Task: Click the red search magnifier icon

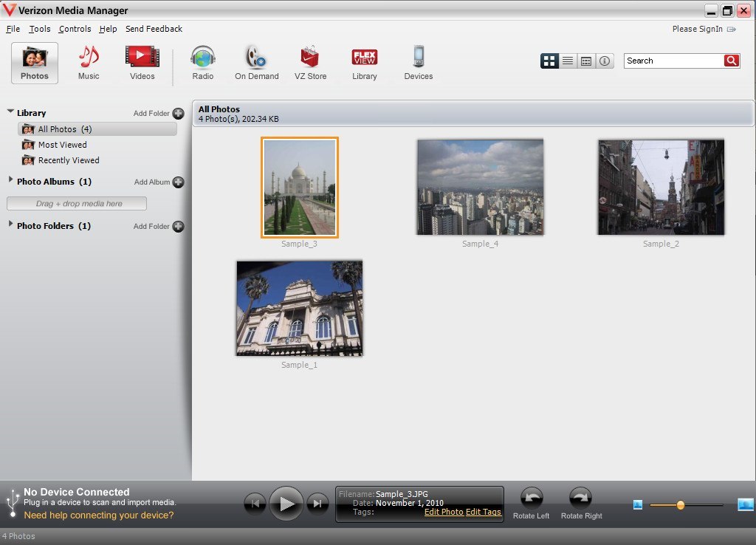Action: [x=732, y=61]
